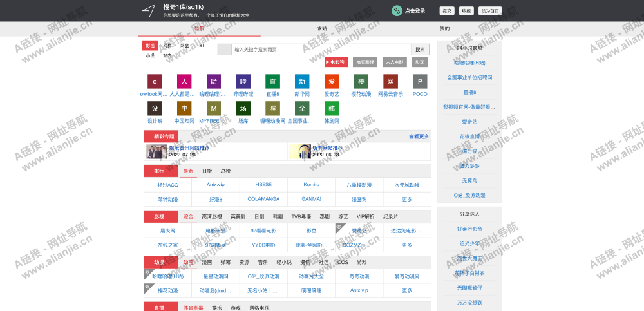
Task: Click the paper plane site logo
Action: point(149,10)
